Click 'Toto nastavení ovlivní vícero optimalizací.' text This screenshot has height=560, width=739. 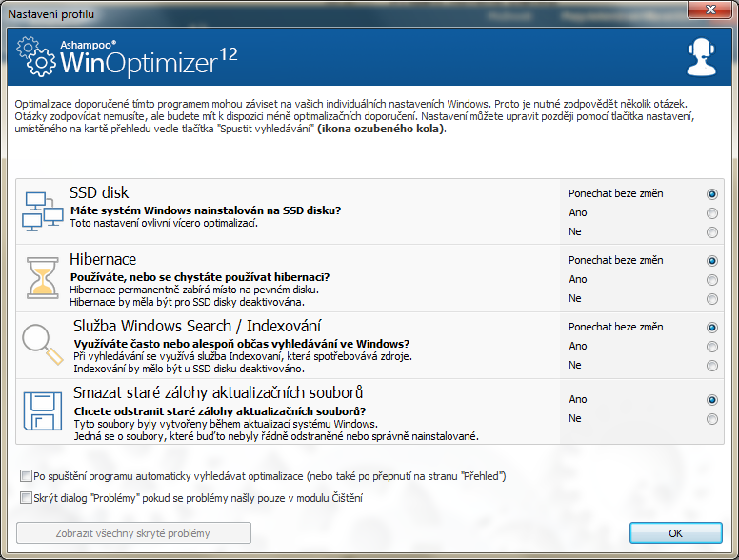164,223
